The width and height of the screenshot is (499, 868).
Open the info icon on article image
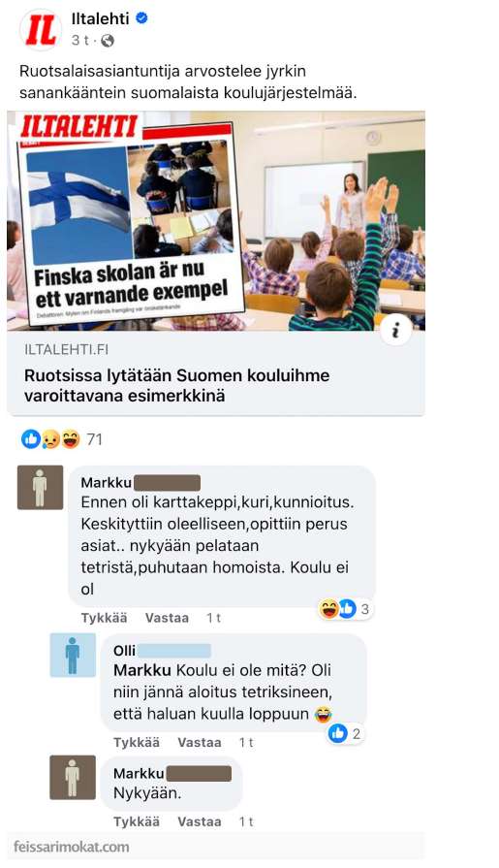(x=395, y=331)
